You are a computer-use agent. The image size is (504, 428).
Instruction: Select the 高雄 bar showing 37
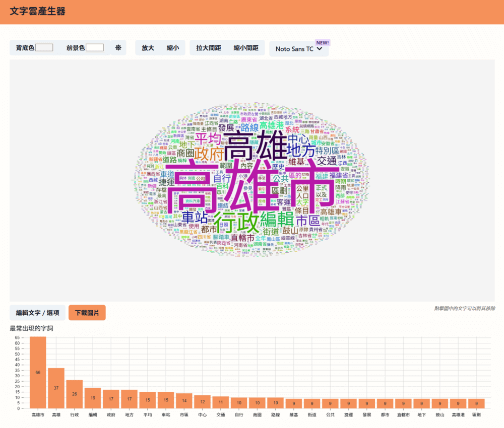click(56, 388)
